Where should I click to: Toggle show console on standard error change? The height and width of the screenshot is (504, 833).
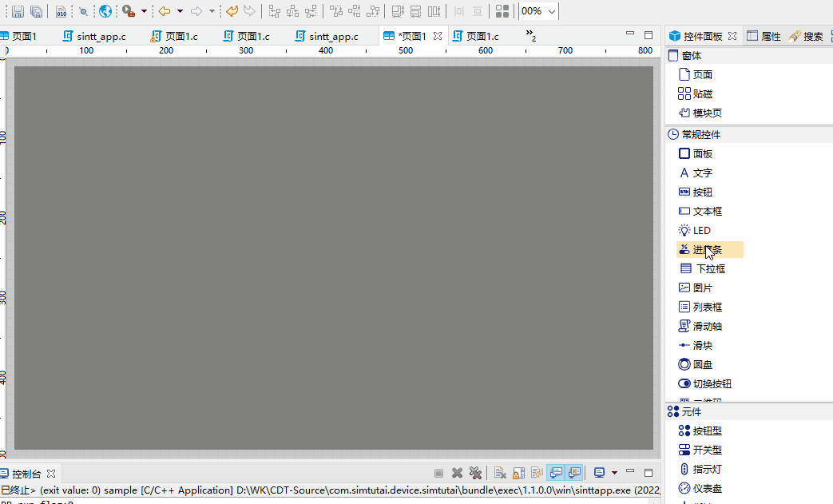573,473
